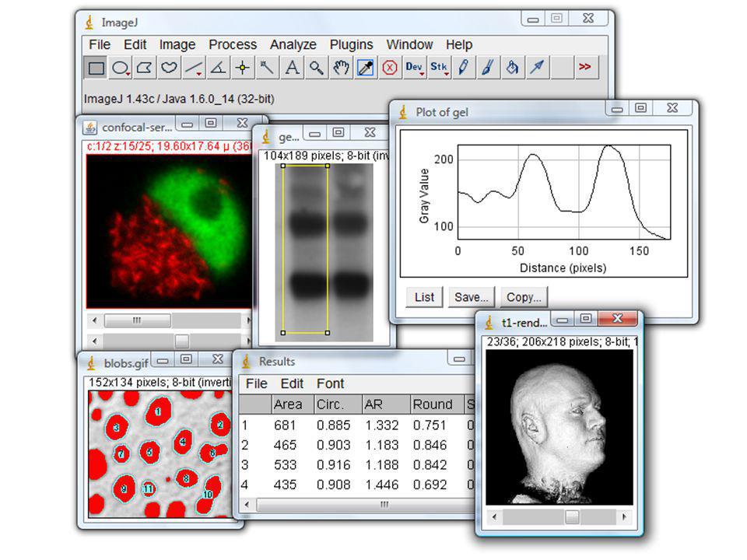The height and width of the screenshot is (560, 747).
Task: Click the right slice arrow in t1-rend window
Action: click(624, 516)
